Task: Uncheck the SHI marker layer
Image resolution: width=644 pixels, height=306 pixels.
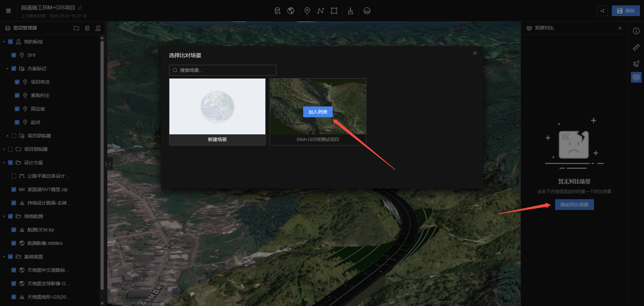Action: point(14,55)
